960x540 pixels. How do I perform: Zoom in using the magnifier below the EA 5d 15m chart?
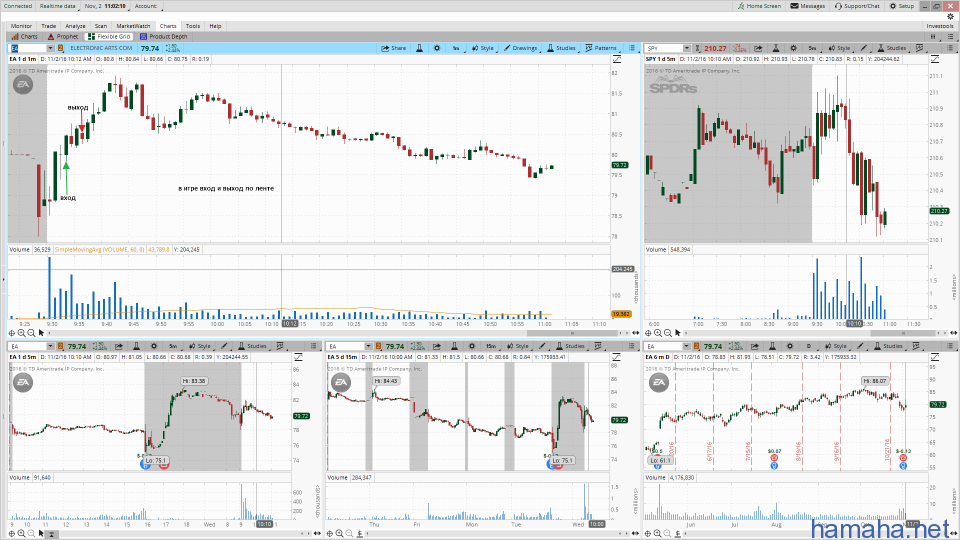point(340,533)
